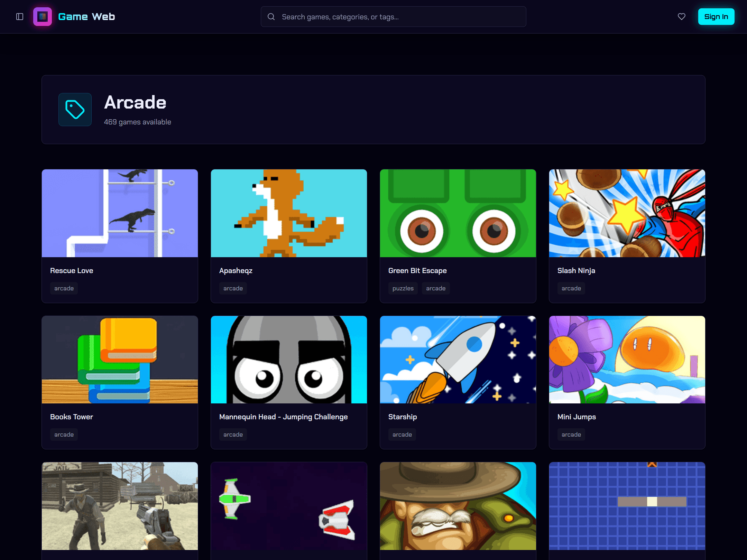The width and height of the screenshot is (747, 560).
Task: Select the arcade tag under Mannequin Head
Action: pyautogui.click(x=233, y=435)
